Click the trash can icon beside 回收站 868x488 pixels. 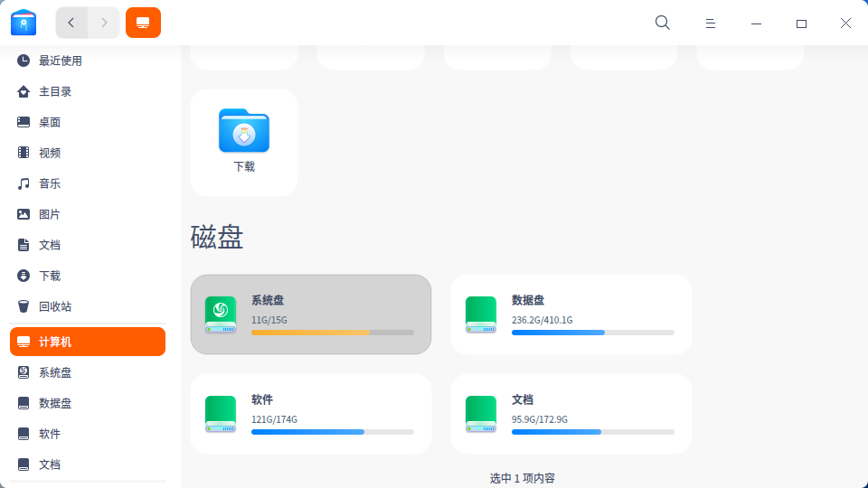(x=24, y=306)
